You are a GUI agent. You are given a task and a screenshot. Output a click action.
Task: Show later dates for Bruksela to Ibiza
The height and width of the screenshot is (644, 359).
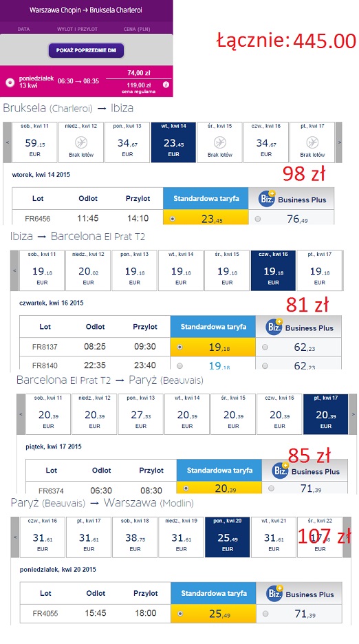339,142
